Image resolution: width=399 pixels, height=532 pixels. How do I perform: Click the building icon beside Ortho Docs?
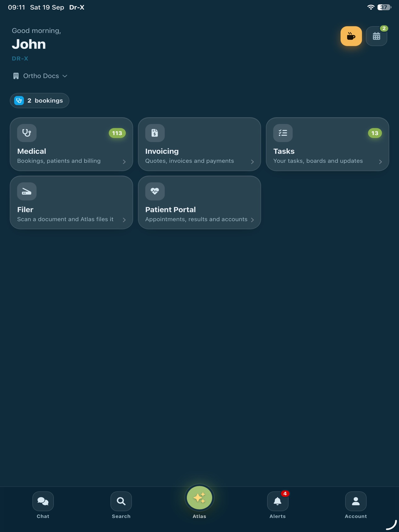point(16,76)
